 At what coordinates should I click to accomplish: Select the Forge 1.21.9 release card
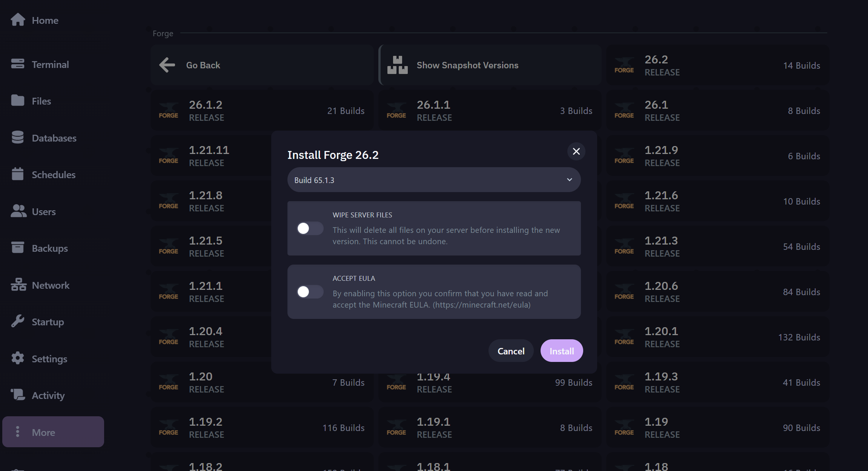717,155
